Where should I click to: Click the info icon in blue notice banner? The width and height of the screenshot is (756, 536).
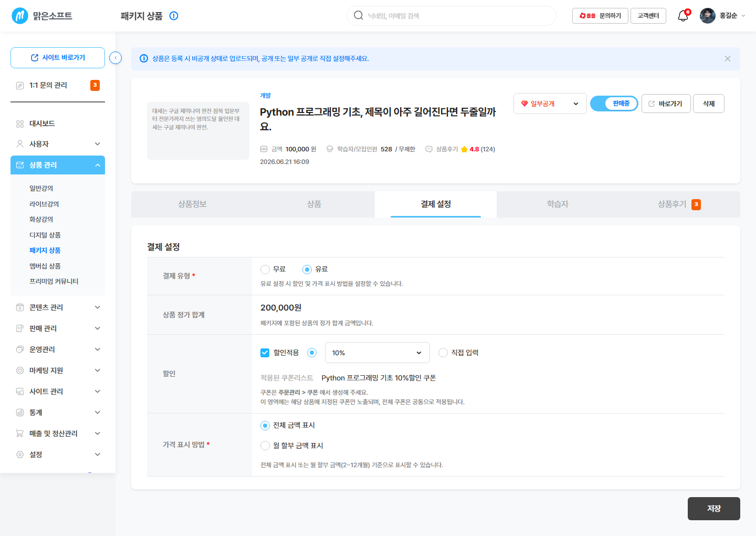tap(143, 58)
